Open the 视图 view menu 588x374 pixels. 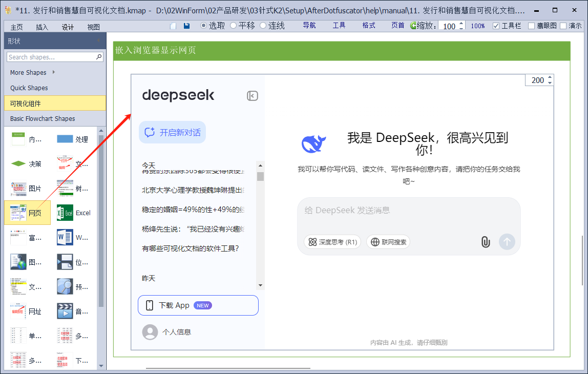(93, 27)
